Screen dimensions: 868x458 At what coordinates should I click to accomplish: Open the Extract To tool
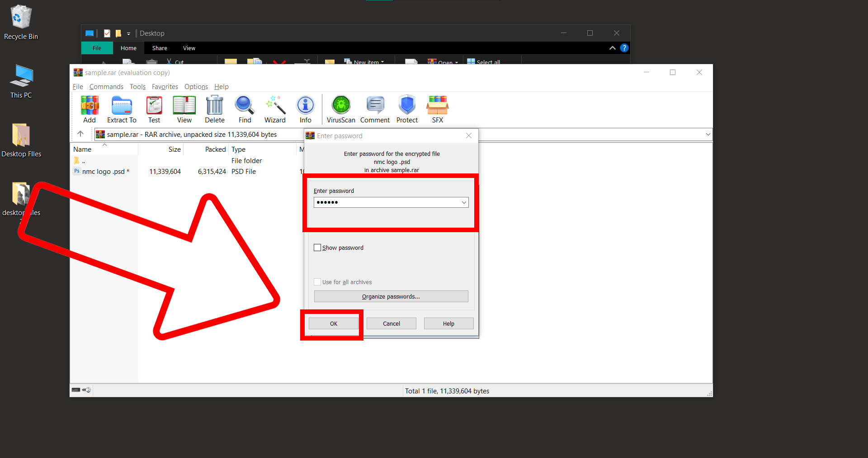(121, 108)
